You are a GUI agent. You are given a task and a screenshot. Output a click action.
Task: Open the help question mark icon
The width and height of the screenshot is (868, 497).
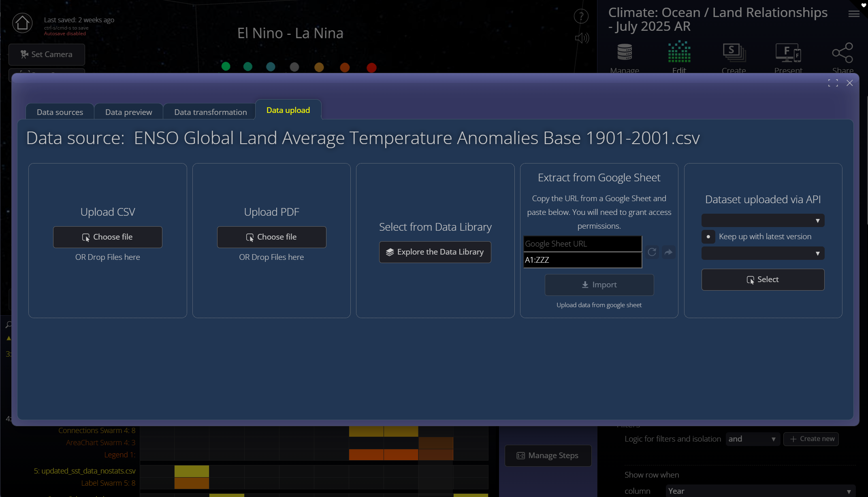coord(581,16)
